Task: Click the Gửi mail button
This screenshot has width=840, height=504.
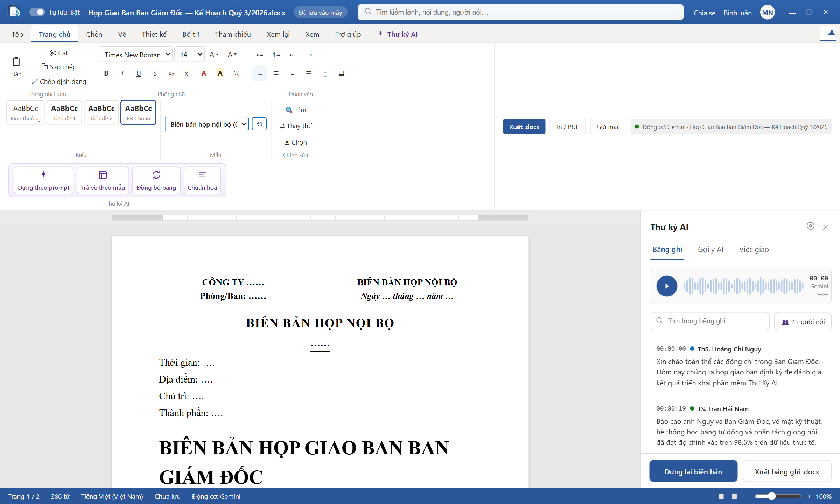Action: pos(608,127)
